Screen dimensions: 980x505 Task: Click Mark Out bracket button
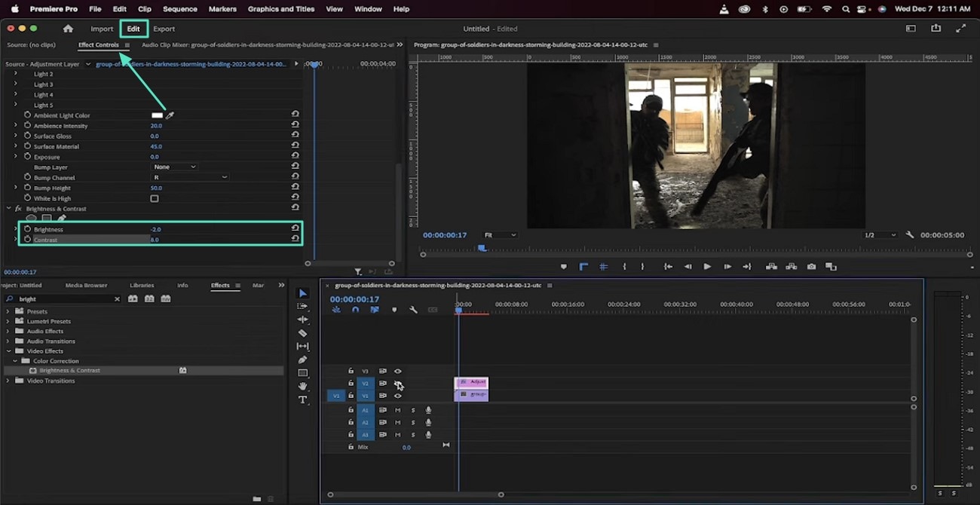pos(642,266)
